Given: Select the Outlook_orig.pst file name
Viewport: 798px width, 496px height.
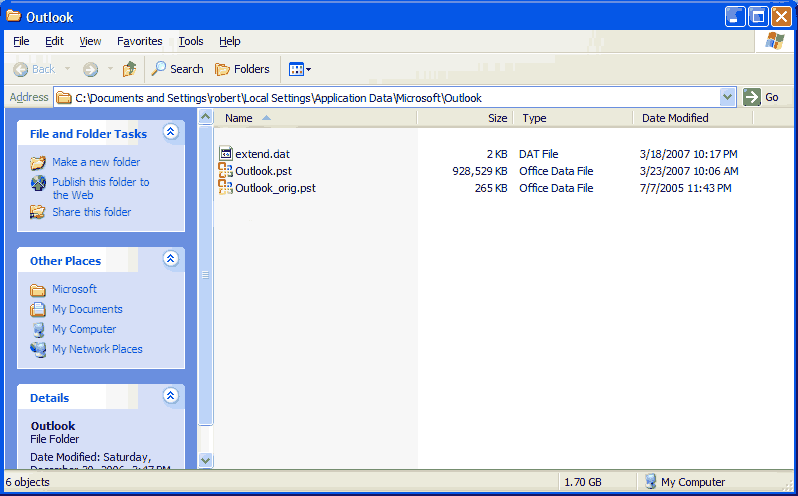Looking at the screenshot, I should pos(275,188).
